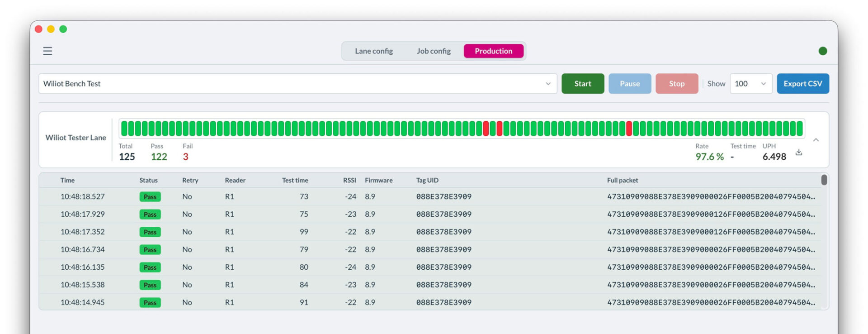Image resolution: width=868 pixels, height=334 pixels.
Task: Click the Pause button
Action: tap(630, 84)
